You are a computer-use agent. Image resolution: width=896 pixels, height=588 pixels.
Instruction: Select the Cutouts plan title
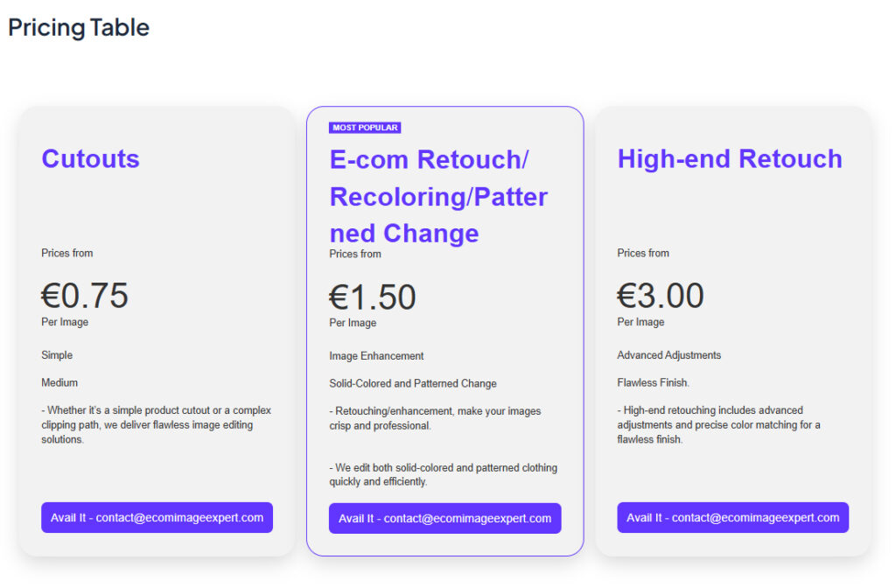point(90,158)
